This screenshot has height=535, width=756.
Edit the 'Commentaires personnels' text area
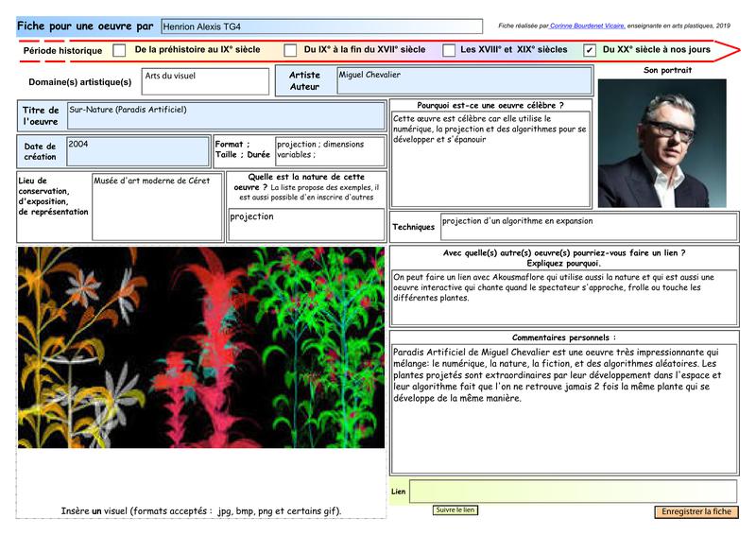coord(563,408)
